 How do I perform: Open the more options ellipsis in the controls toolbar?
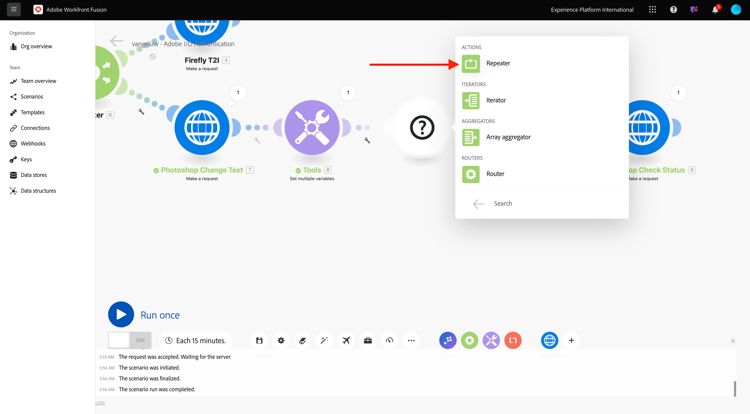pyautogui.click(x=411, y=340)
